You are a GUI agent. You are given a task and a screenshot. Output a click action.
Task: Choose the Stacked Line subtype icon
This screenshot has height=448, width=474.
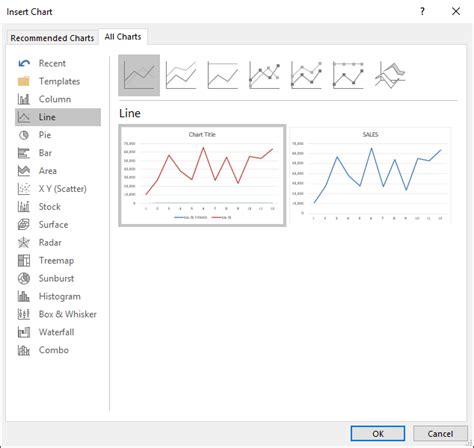pos(181,75)
